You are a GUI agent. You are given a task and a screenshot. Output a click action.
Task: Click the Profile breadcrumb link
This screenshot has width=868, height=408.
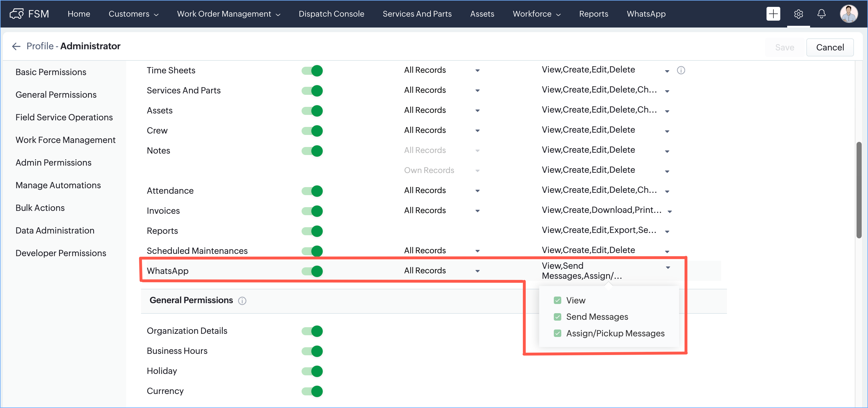(x=40, y=46)
